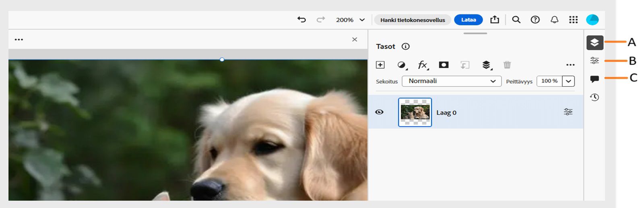The width and height of the screenshot is (644, 208).
Task: Click the transform handle above the image
Action: tap(222, 59)
